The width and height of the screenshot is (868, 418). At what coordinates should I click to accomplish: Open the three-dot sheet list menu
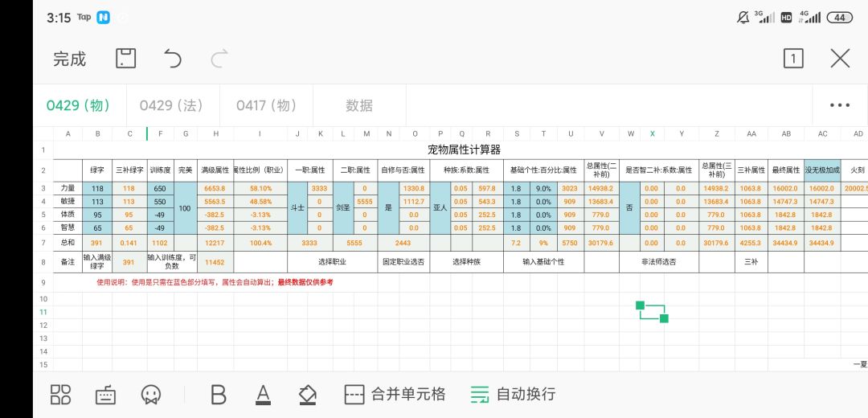[x=839, y=105]
